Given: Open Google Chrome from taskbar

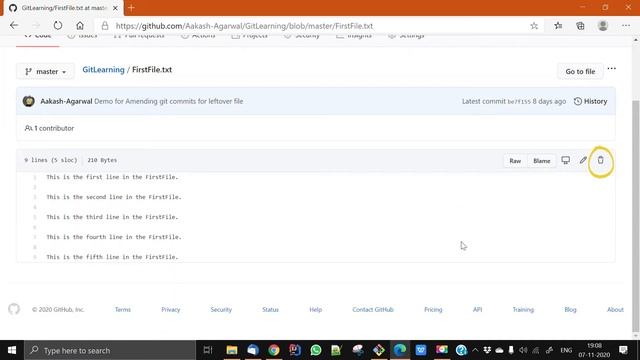Looking at the screenshot, I should tap(274, 350).
